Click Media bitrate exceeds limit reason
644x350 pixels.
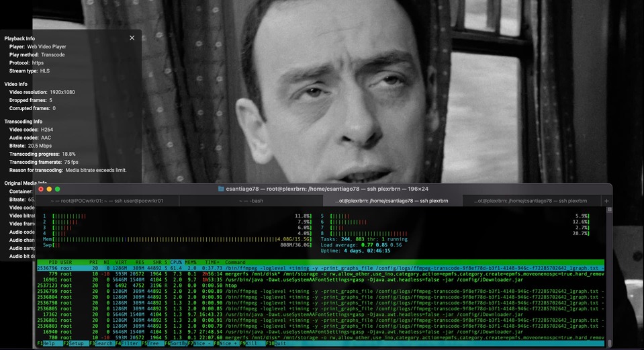pos(96,170)
